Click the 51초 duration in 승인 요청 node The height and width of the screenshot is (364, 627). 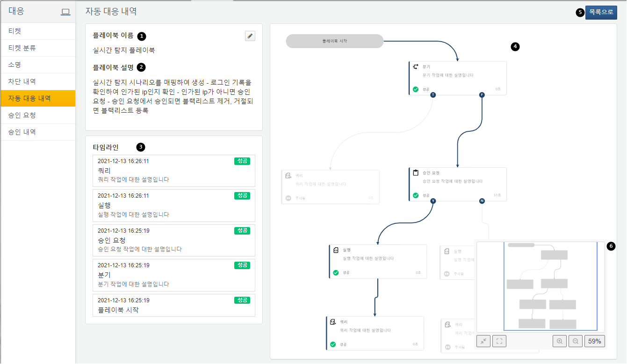497,195
